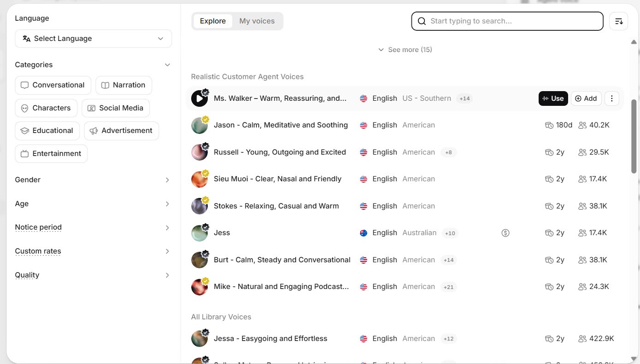This screenshot has width=640, height=364.
Task: Click Use for Ms. Walker voice
Action: (x=553, y=98)
